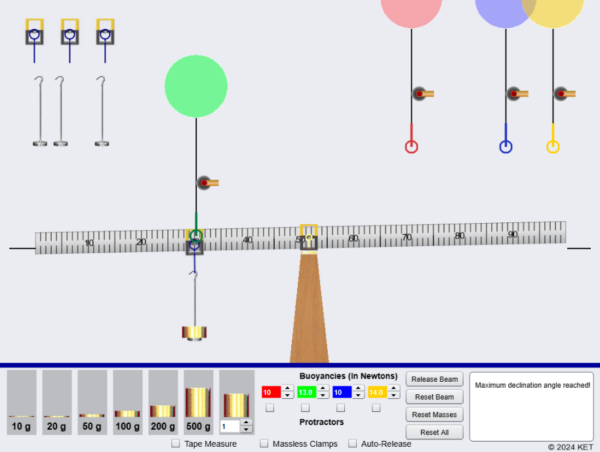Click the mass hanging below the beam

tap(194, 332)
